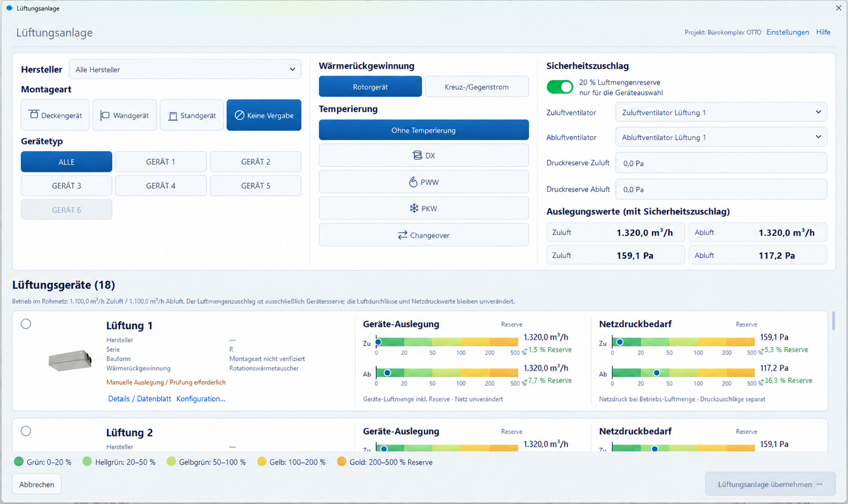Viewport: 848px width, 504px height.
Task: Filter by GERÄT 2
Action: (256, 162)
